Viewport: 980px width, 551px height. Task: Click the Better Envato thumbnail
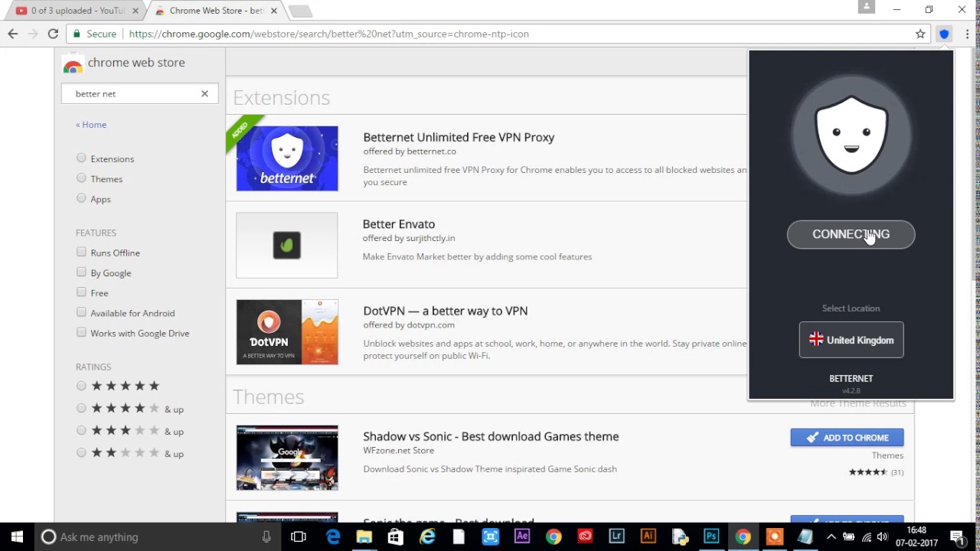pos(287,246)
